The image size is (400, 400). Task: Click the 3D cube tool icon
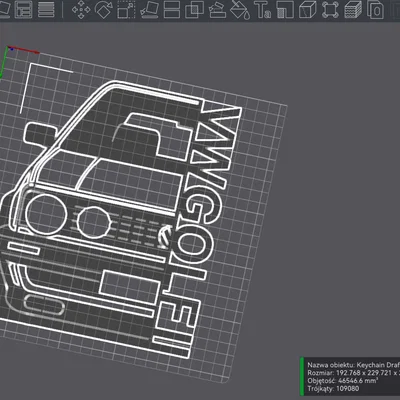(308, 9)
